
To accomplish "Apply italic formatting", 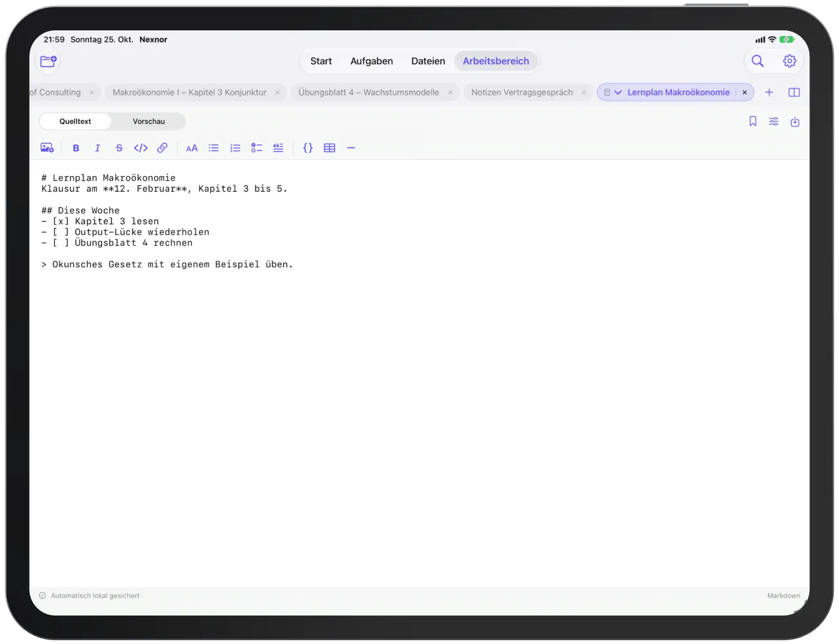I will pyautogui.click(x=97, y=148).
